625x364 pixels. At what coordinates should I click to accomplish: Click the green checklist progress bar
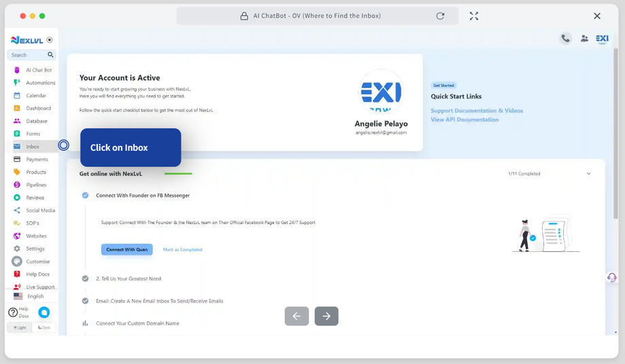point(178,174)
